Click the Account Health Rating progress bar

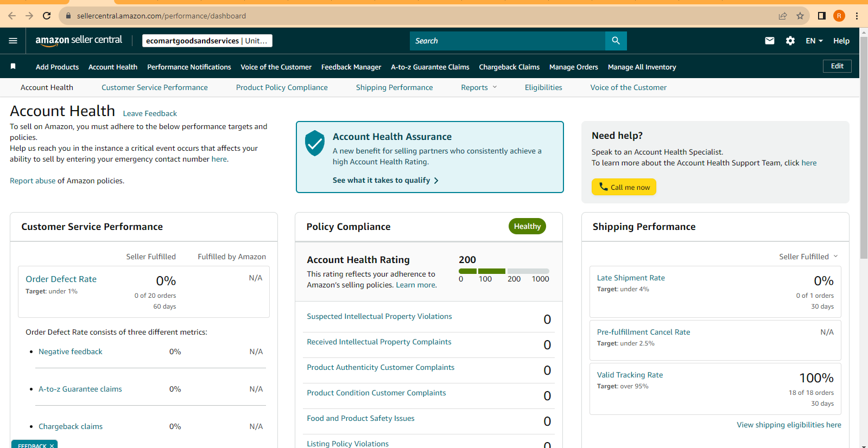tap(504, 271)
